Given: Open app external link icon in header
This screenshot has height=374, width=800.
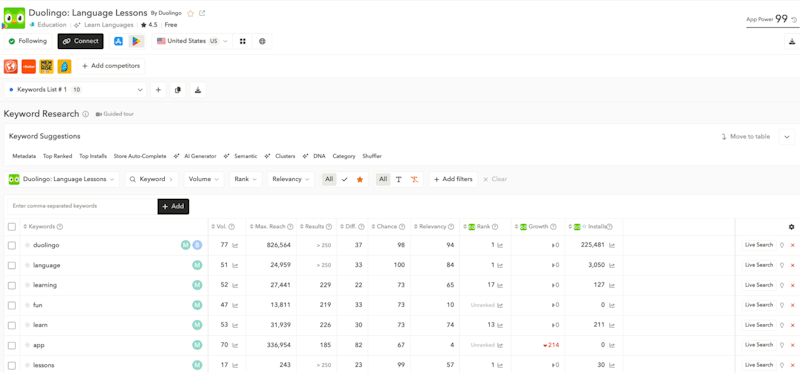Looking at the screenshot, I should coord(202,13).
